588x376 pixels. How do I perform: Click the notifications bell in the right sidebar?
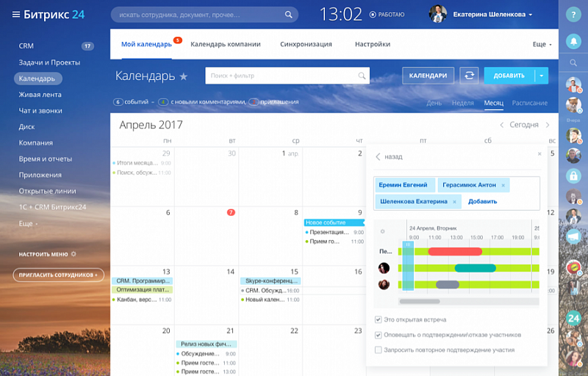pyautogui.click(x=573, y=42)
